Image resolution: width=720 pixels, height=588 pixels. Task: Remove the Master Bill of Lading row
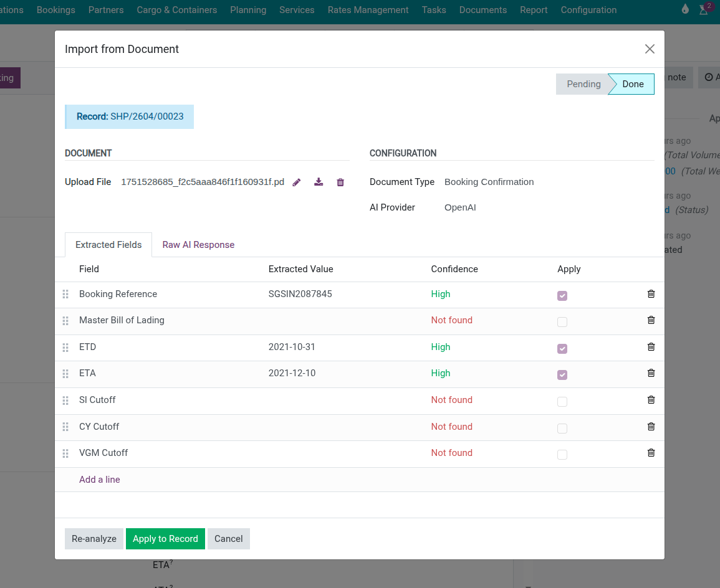pyautogui.click(x=651, y=320)
